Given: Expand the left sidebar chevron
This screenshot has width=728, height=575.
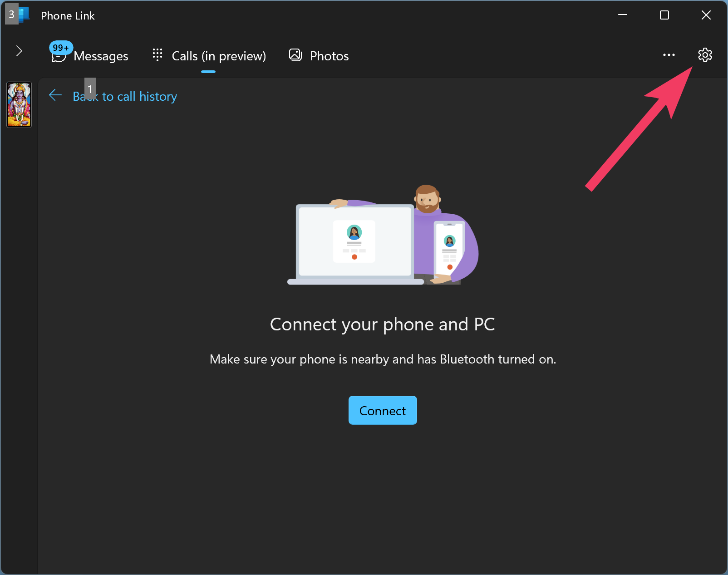Looking at the screenshot, I should click(x=19, y=51).
